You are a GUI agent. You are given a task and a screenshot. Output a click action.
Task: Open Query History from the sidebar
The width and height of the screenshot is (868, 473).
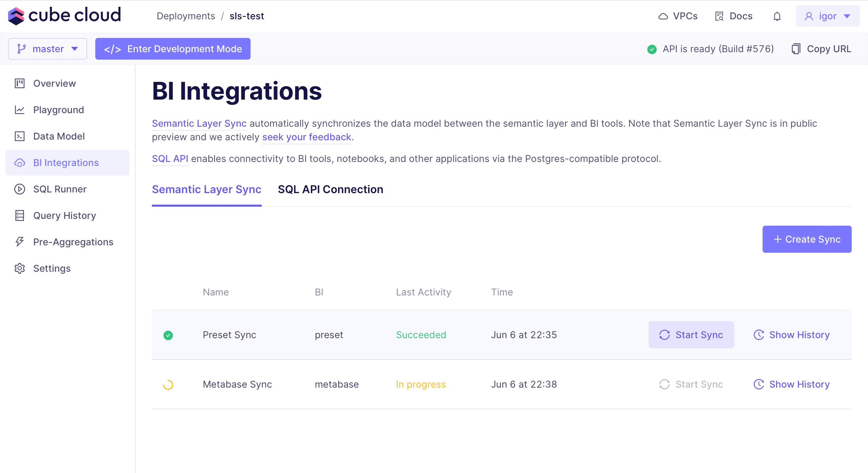(x=64, y=215)
